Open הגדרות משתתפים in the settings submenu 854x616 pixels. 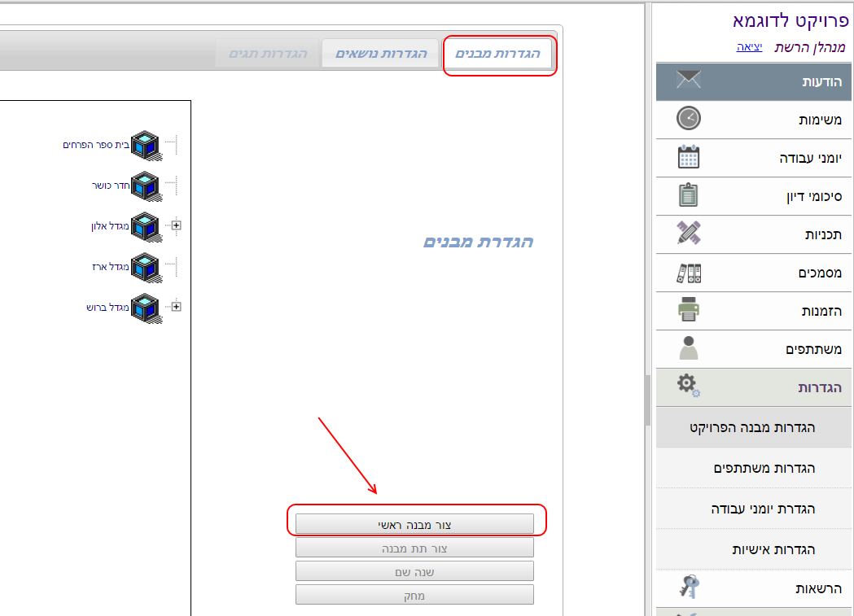764,468
